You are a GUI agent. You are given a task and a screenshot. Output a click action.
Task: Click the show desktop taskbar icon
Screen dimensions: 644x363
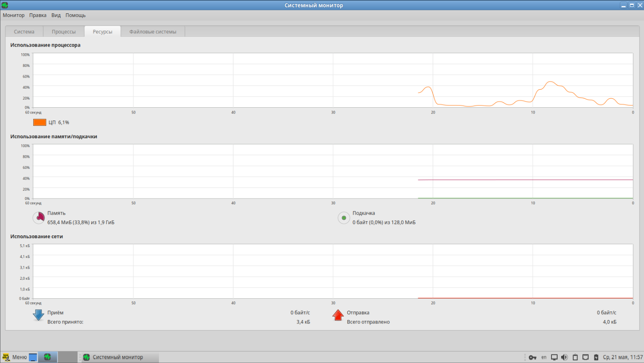(x=33, y=357)
